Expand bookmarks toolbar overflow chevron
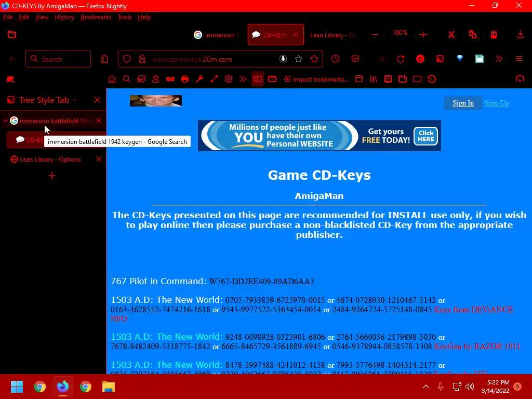The height and width of the screenshot is (399, 532). (243, 79)
